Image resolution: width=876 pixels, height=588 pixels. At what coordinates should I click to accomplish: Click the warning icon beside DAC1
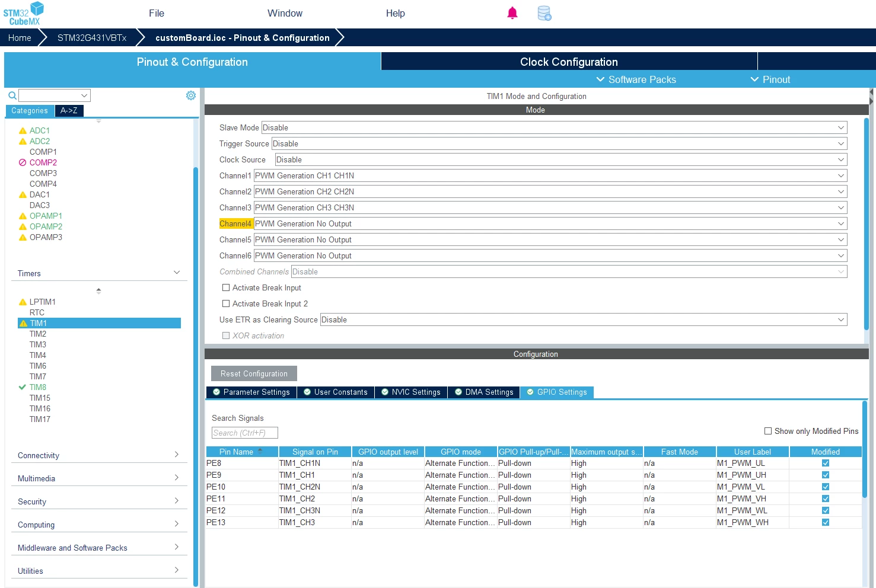click(23, 194)
